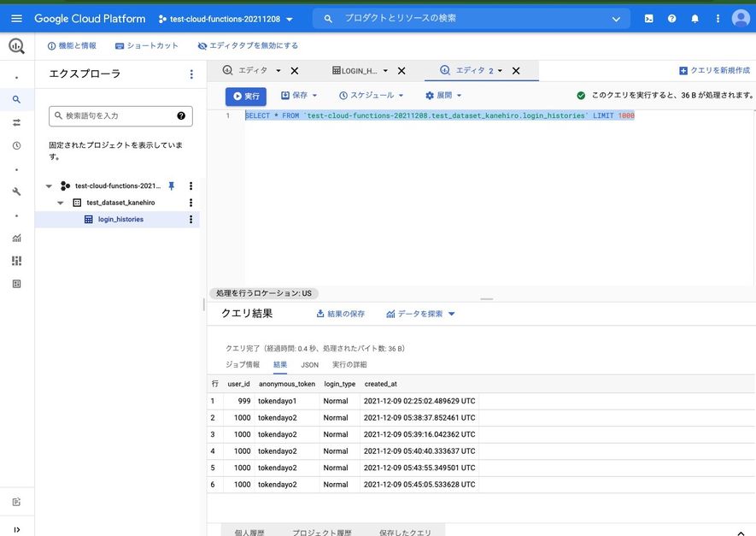Activate Cloud Shell terminal icon
This screenshot has height=536, width=756.
click(649, 19)
